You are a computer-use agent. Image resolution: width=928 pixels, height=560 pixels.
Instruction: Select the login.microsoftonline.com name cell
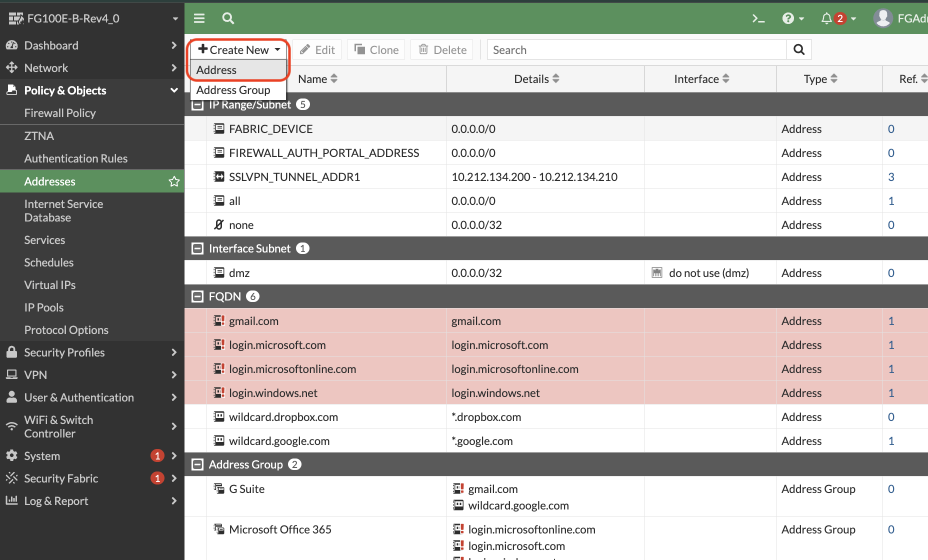click(292, 368)
